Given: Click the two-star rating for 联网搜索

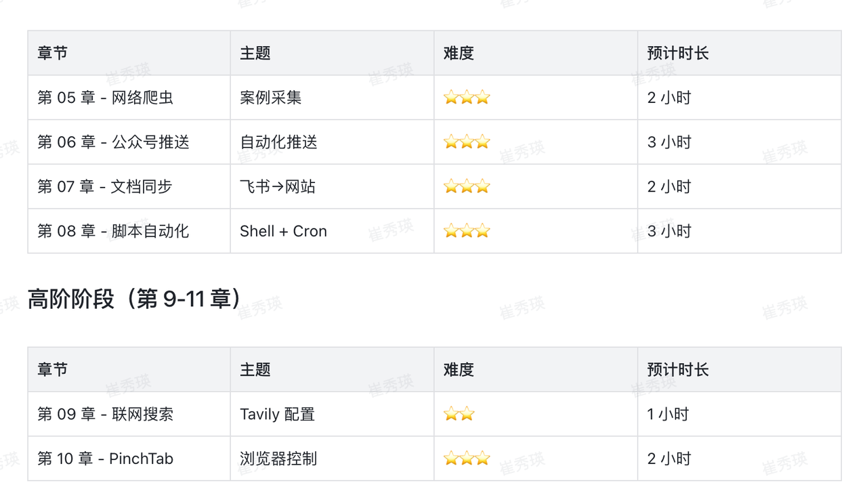Looking at the screenshot, I should [x=459, y=414].
